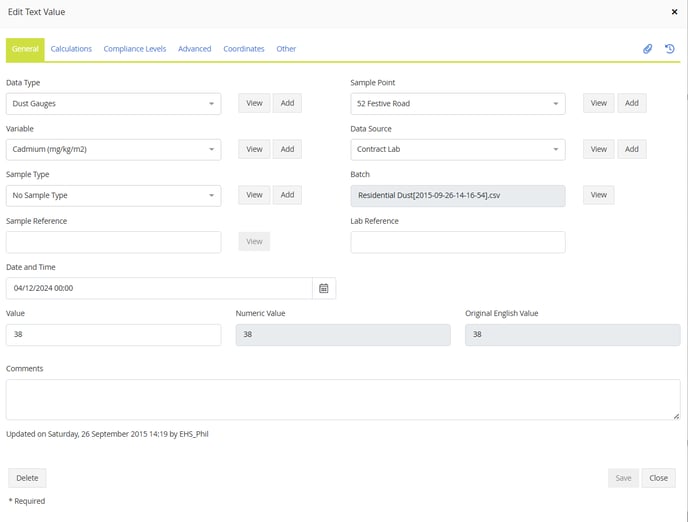Select the Advanced tab
Viewport: 688px width, 522px height.
[x=195, y=49]
